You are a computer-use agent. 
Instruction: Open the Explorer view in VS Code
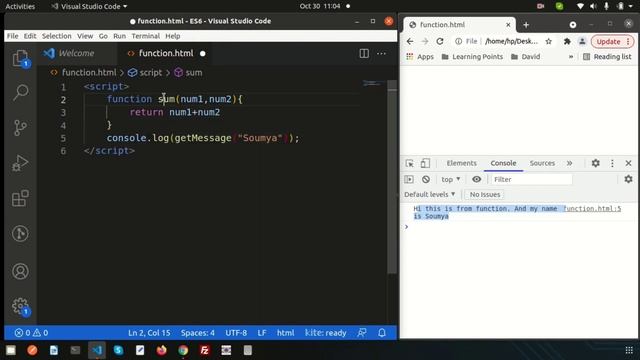point(20,58)
